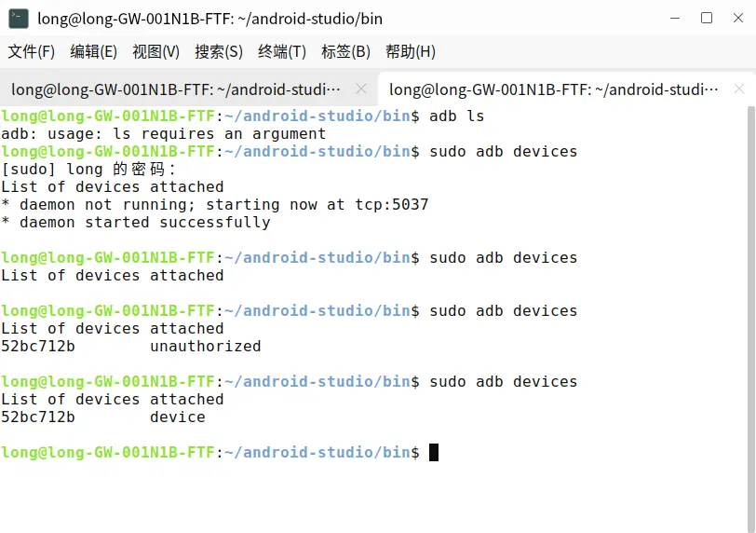Close the first terminal tab
Image resolution: width=756 pixels, height=533 pixels.
358,89
